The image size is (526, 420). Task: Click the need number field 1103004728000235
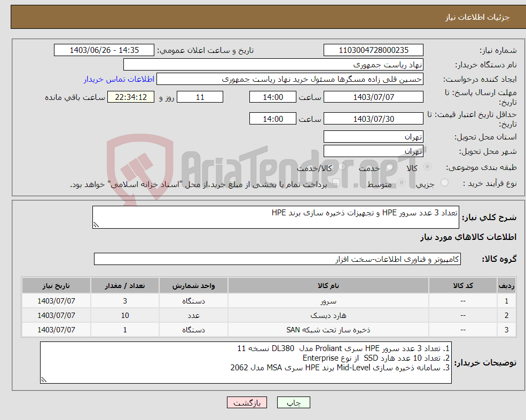tap(373, 50)
